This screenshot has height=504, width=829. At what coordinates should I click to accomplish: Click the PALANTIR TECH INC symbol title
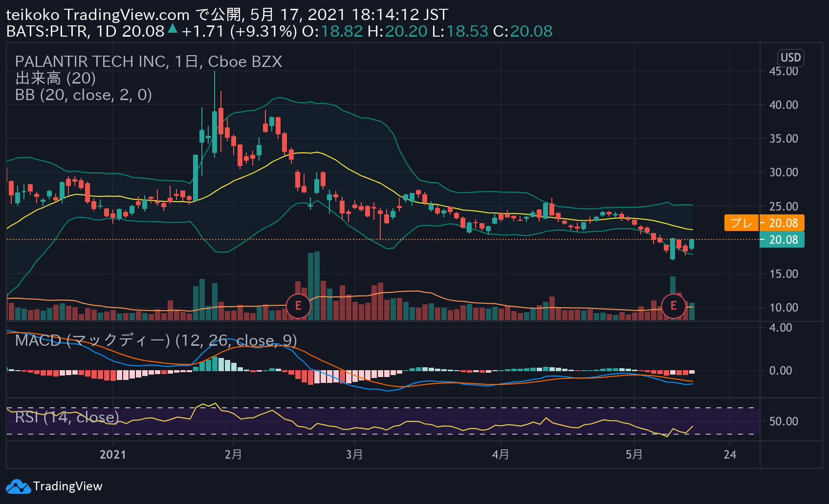click(x=149, y=62)
